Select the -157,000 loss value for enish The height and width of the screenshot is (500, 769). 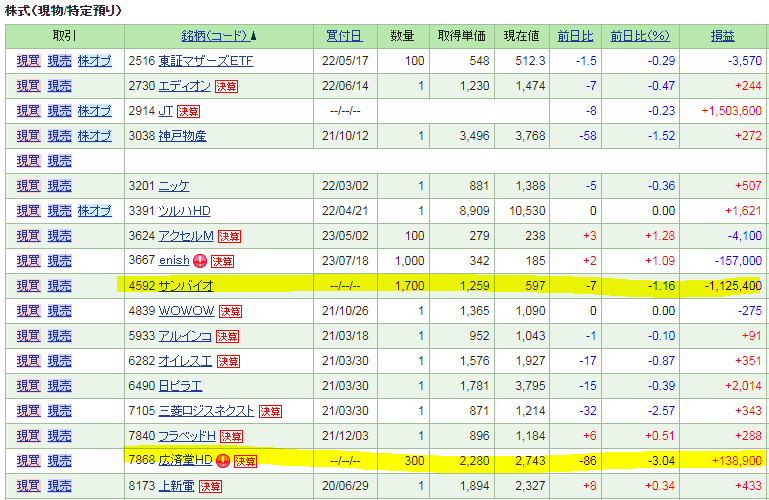738,261
